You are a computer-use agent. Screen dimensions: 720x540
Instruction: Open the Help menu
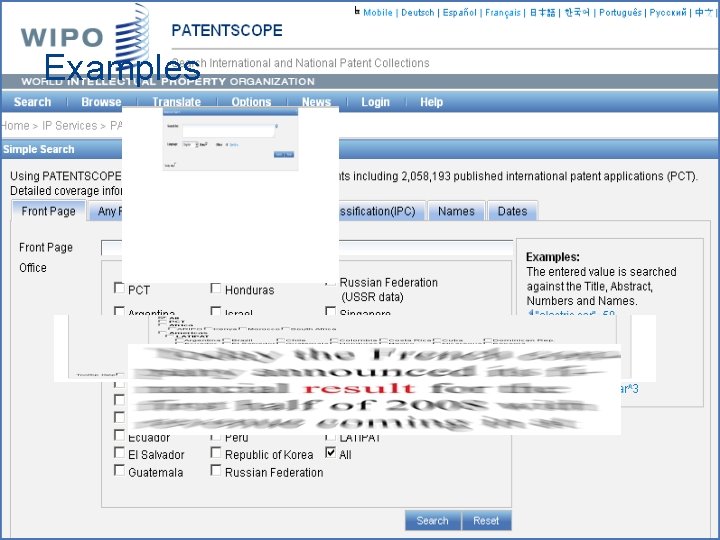tap(431, 102)
